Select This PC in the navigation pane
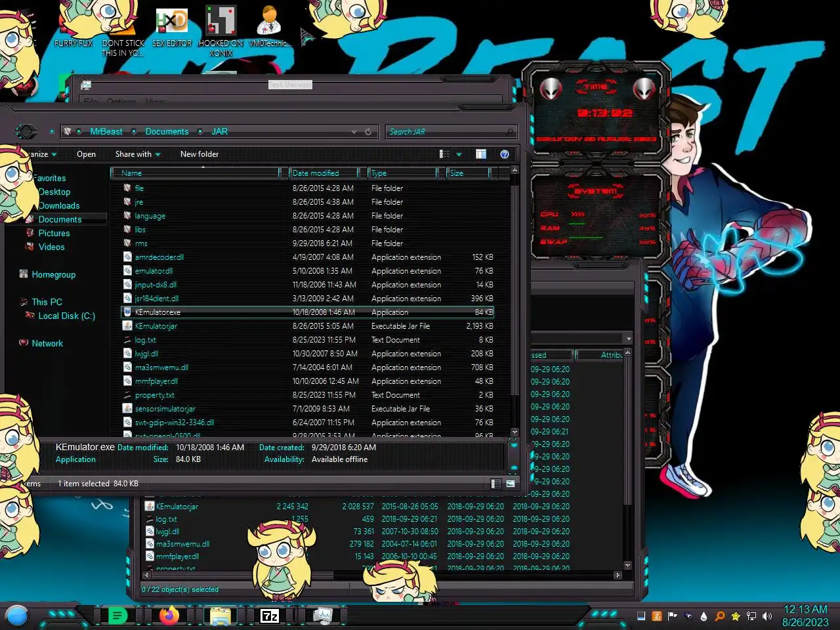840x630 pixels. [x=47, y=303]
